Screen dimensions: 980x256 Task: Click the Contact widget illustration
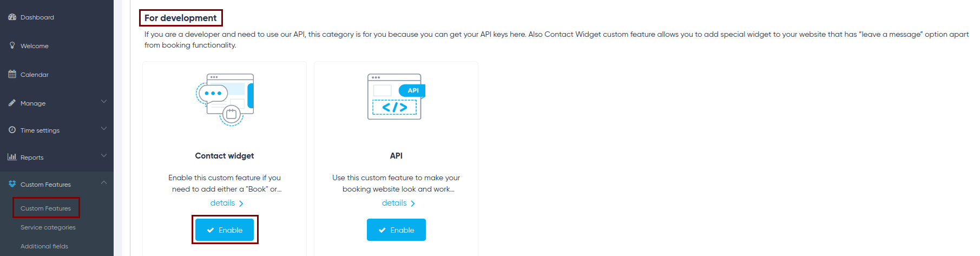[x=225, y=100]
